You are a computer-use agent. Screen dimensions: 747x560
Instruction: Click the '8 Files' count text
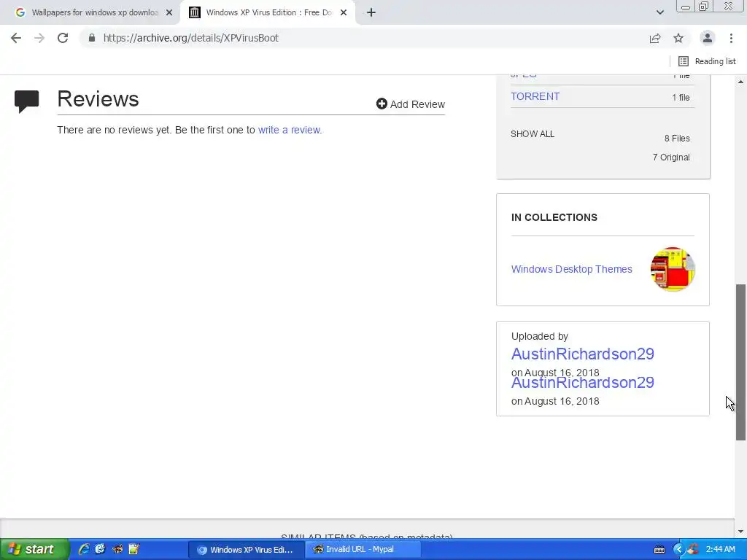[x=677, y=138]
